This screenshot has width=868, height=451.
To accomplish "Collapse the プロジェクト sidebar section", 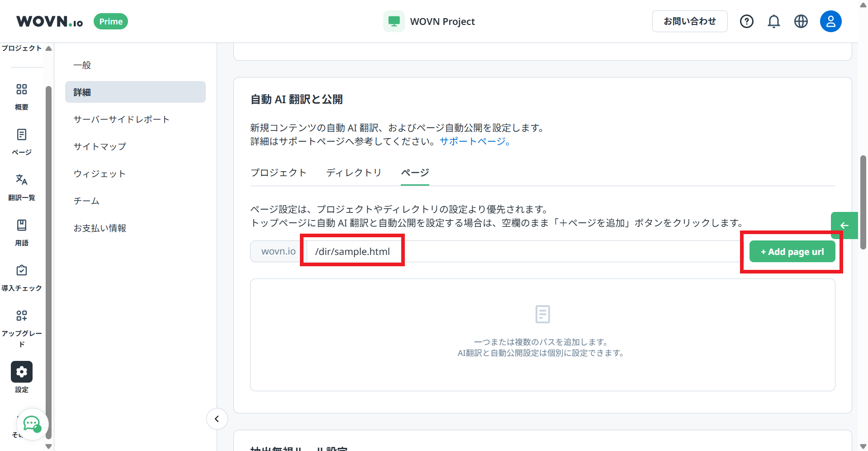I will [x=48, y=48].
